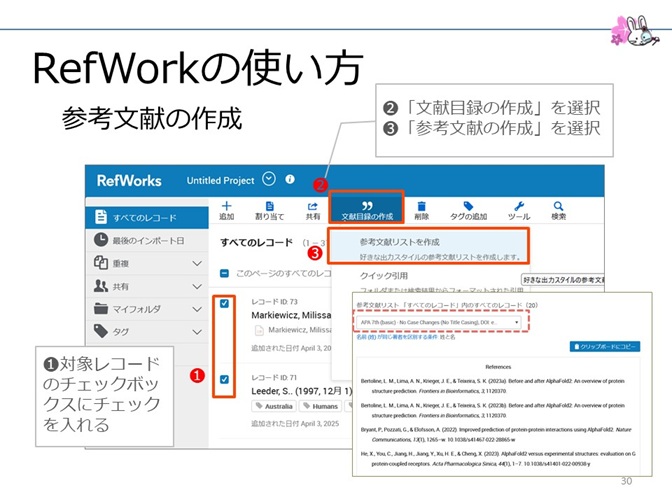Screen dimensions: 672x504
Task: Uncheck the checkbox for レコード ID 73
Action: 224,303
